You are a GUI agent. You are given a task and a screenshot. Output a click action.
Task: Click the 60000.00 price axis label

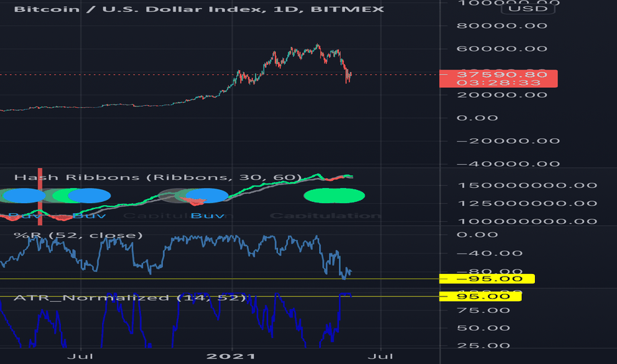502,49
